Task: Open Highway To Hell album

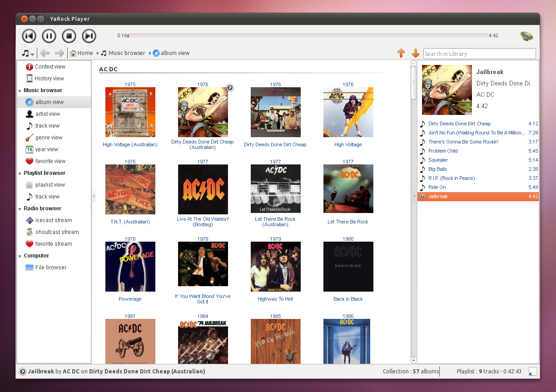Action: 275,267
